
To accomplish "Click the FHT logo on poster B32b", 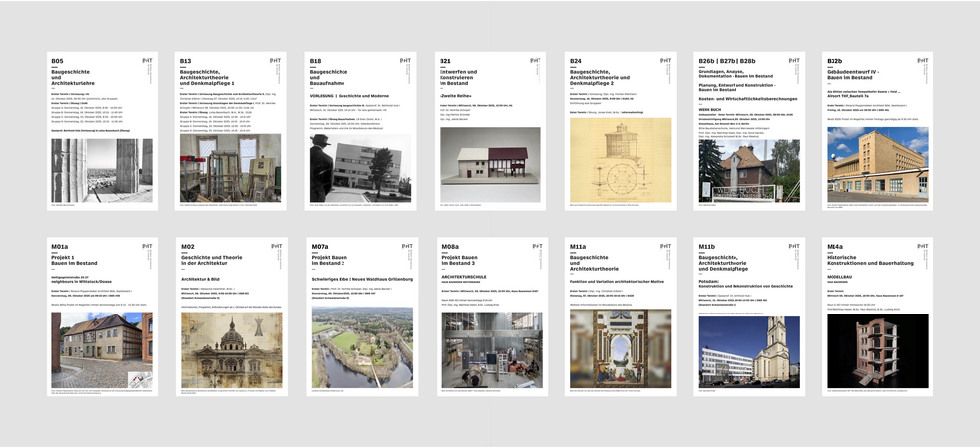I will click(x=923, y=60).
